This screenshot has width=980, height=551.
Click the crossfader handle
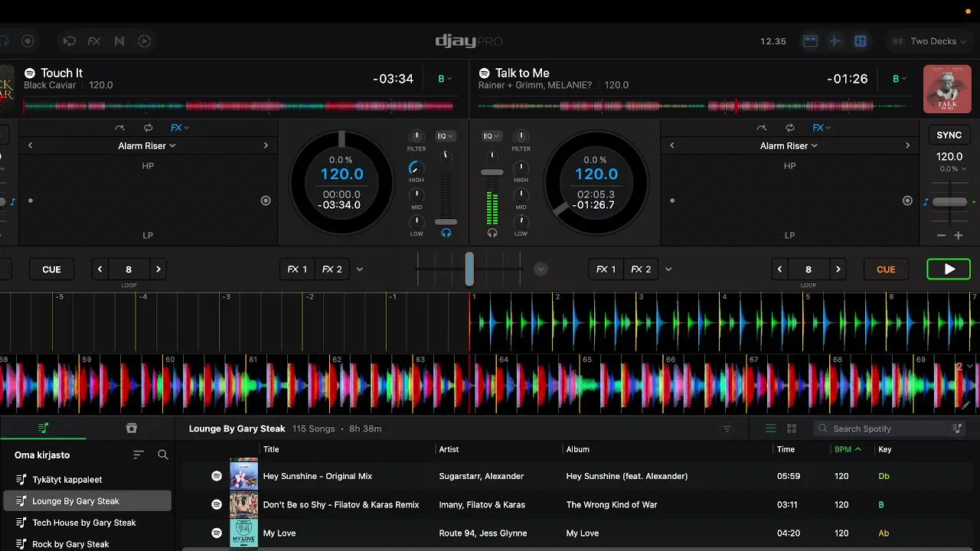(469, 269)
